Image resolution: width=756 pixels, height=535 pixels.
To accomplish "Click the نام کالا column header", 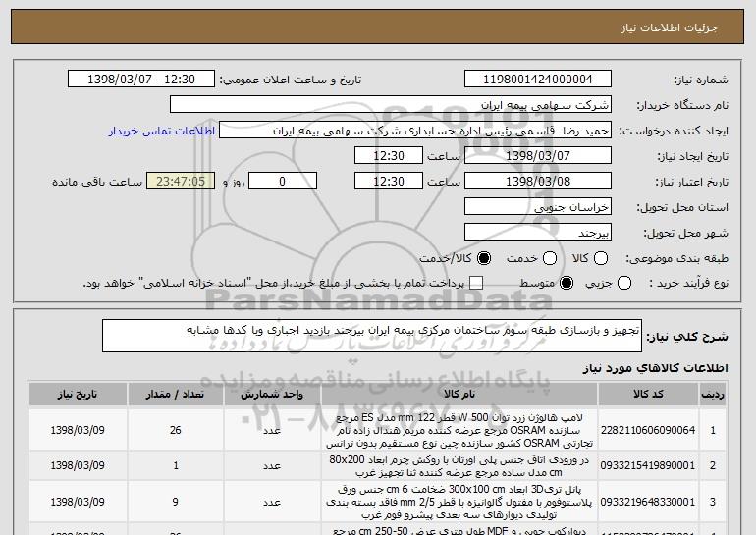I will point(459,395).
